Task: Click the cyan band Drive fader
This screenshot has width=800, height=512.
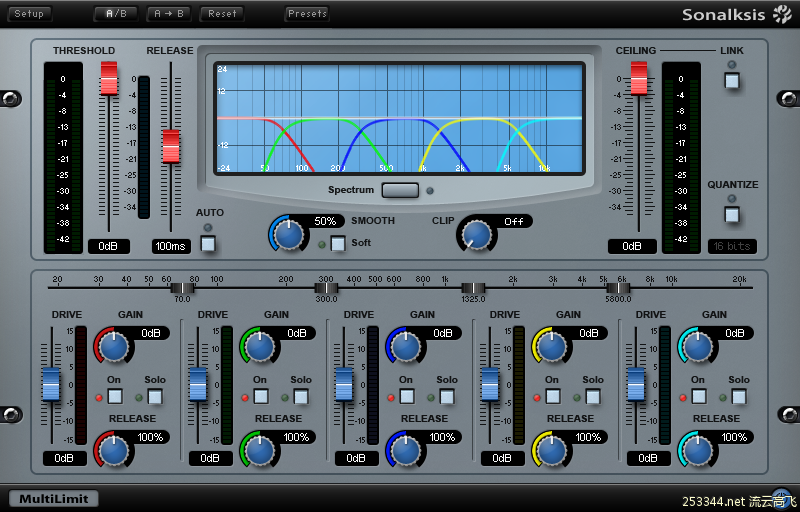Action: tap(636, 385)
